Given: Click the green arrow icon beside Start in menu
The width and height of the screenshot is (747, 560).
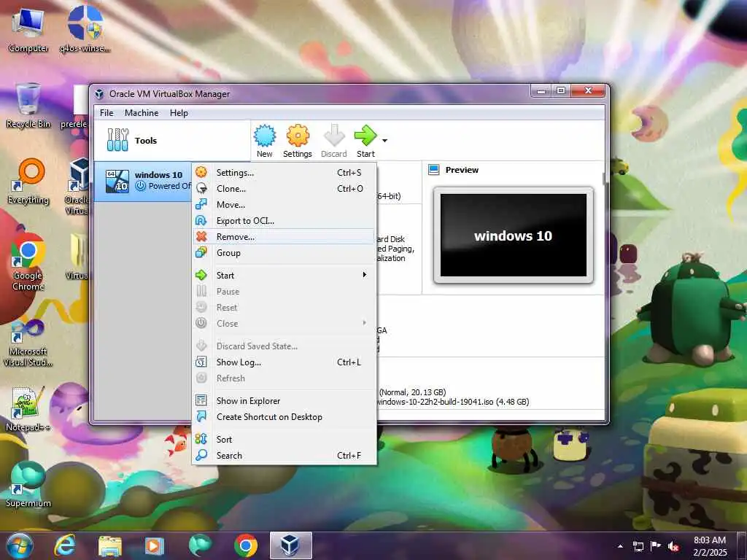Looking at the screenshot, I should pyautogui.click(x=201, y=275).
